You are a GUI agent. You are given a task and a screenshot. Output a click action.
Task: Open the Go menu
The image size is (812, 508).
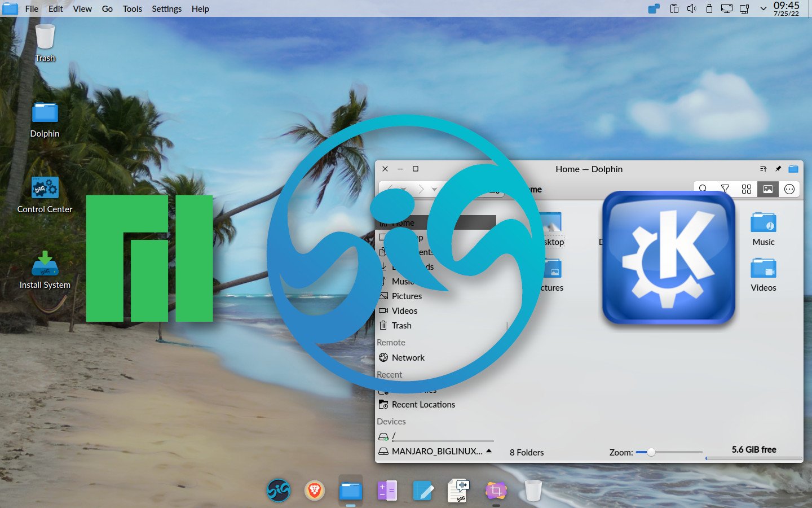[107, 8]
